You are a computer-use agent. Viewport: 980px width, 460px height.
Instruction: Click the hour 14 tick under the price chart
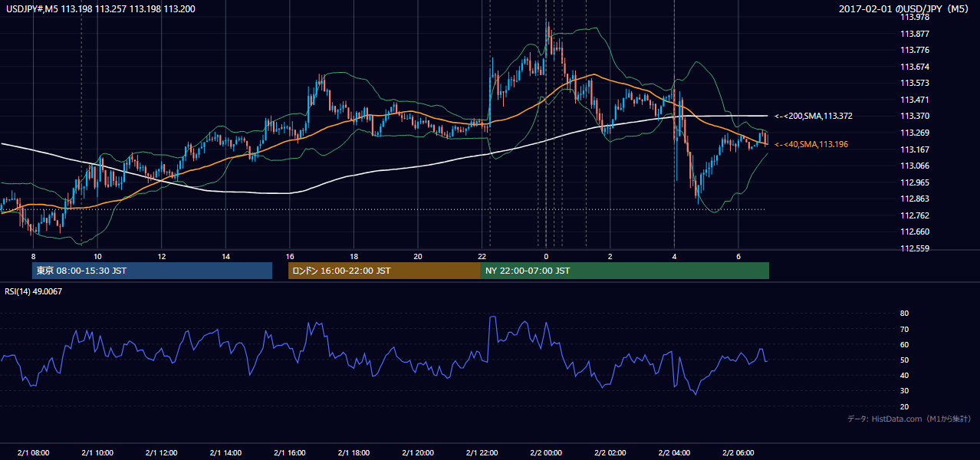(x=225, y=256)
